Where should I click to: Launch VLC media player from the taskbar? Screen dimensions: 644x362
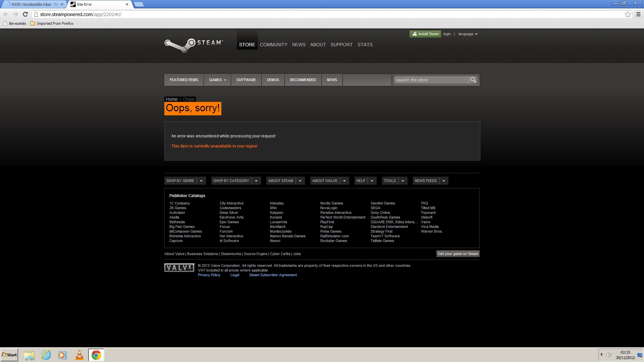[x=79, y=355]
